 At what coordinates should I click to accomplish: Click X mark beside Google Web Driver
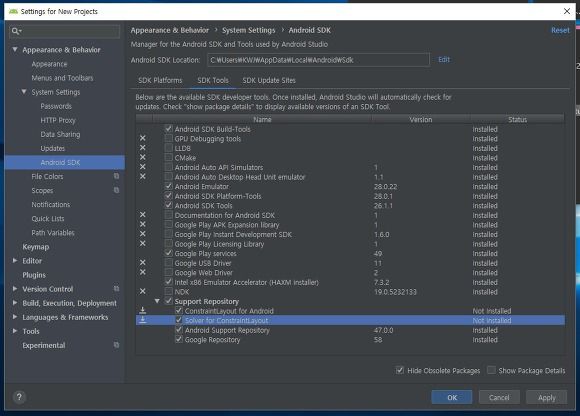click(142, 273)
